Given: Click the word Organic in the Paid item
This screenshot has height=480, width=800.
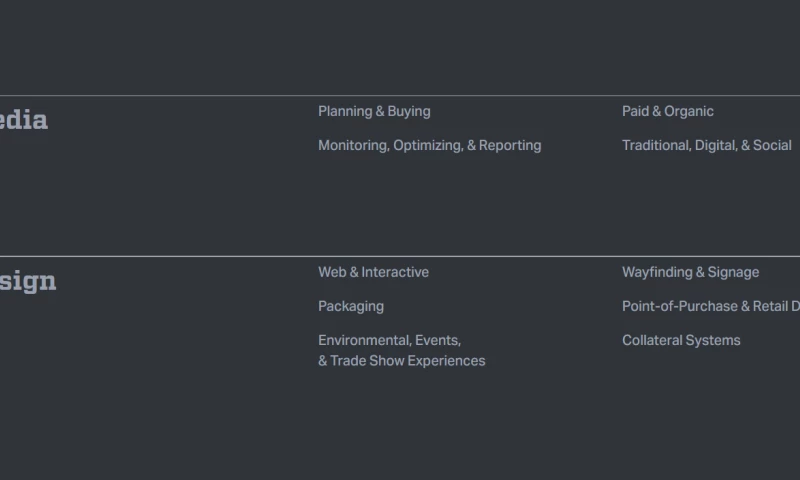Looking at the screenshot, I should pyautogui.click(x=689, y=112).
